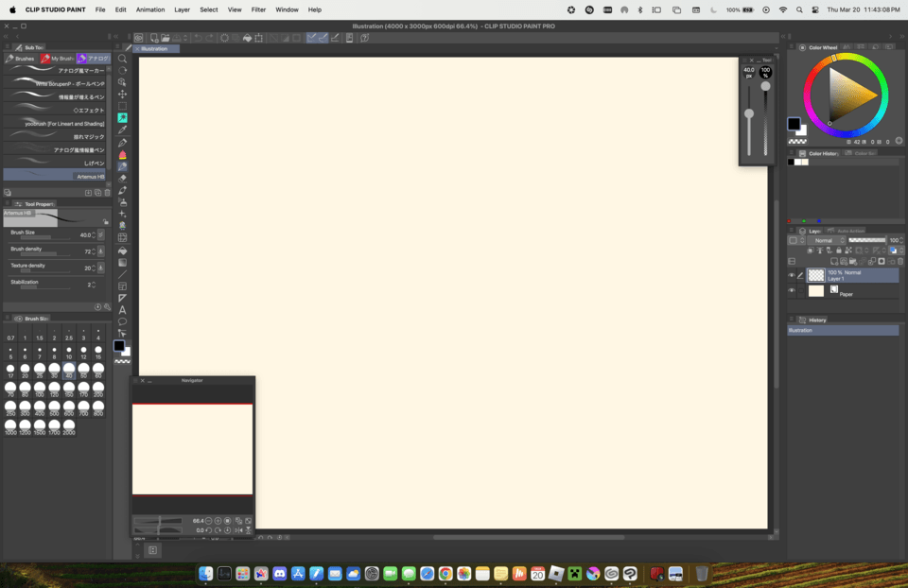Click the Undo arrow in command bar
This screenshot has height=588, width=908.
(198, 38)
